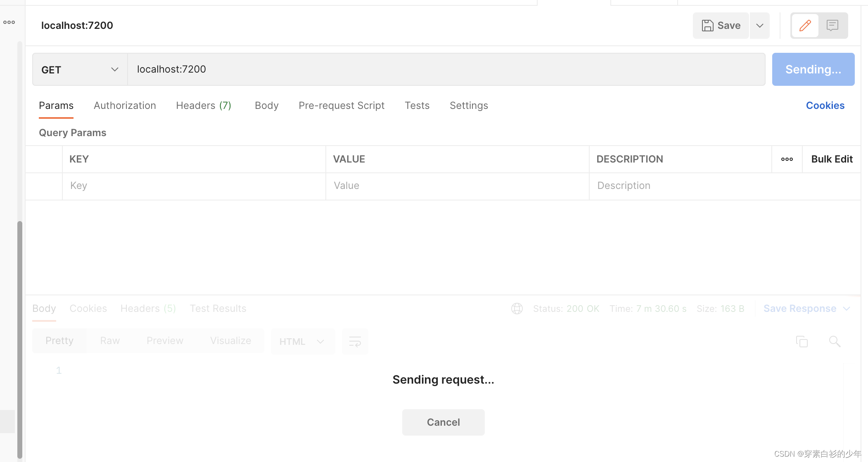Screen dimensions: 868x462
Task: Switch to Pre-request Script tab
Action: click(x=341, y=106)
